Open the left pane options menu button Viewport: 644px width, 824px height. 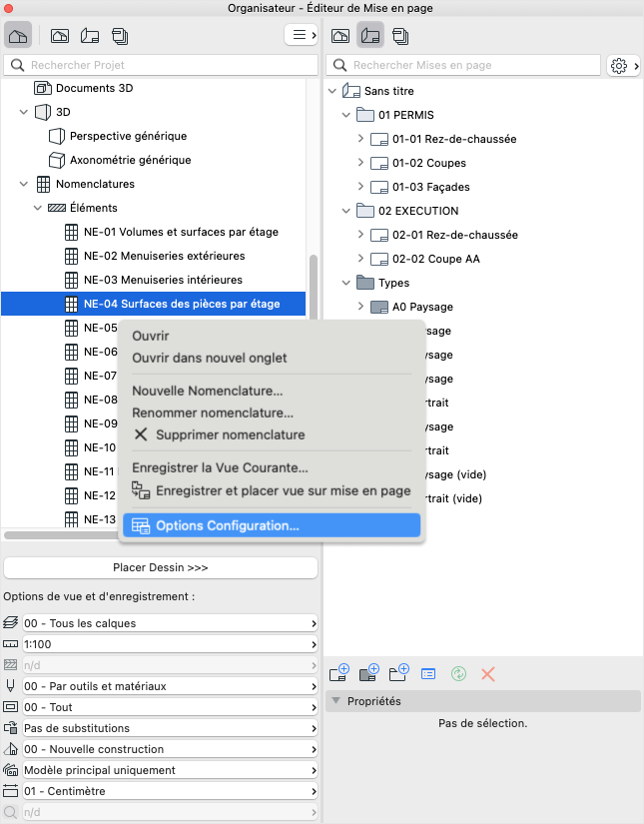coord(301,35)
